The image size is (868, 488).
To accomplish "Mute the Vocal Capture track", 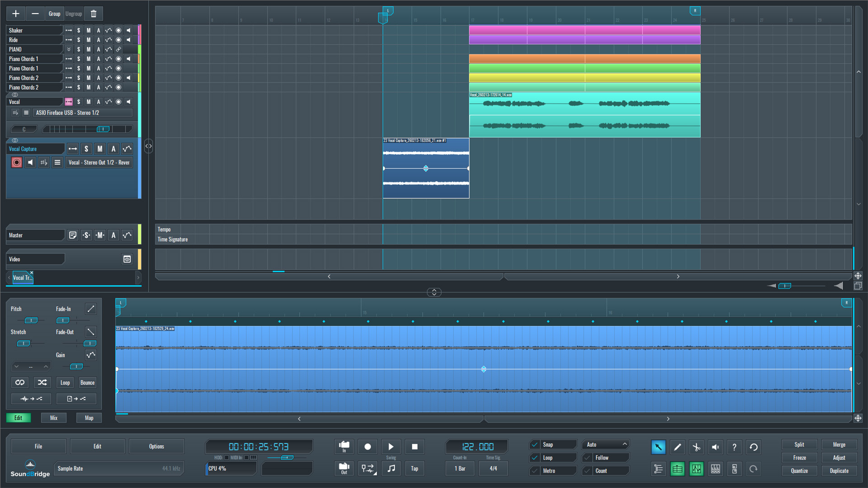I will (100, 149).
